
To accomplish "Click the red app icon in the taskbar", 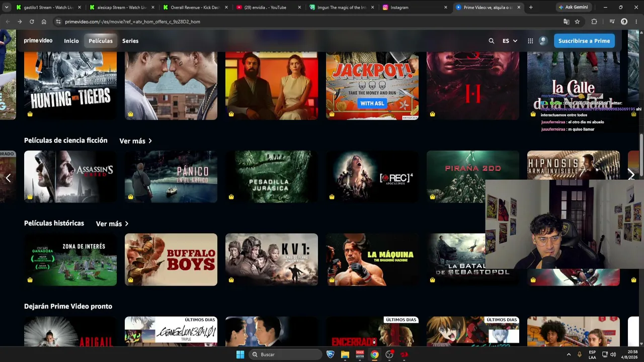I will pyautogui.click(x=404, y=354).
